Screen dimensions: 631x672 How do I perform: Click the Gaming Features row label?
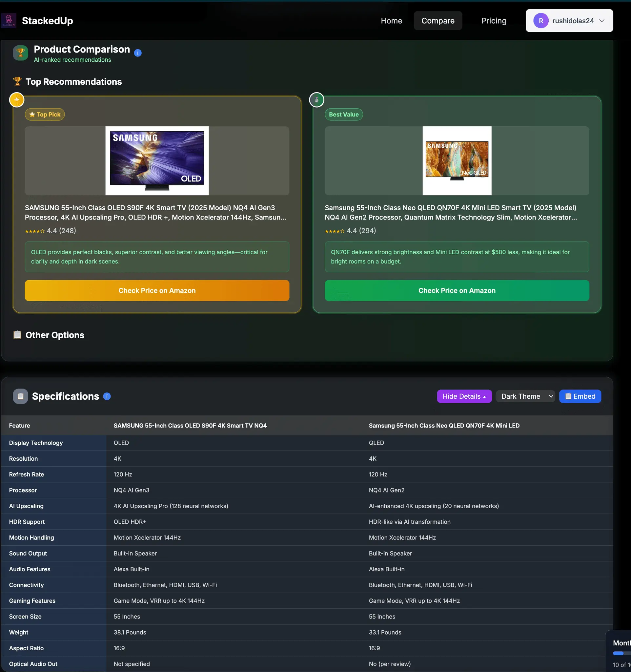pos(32,601)
